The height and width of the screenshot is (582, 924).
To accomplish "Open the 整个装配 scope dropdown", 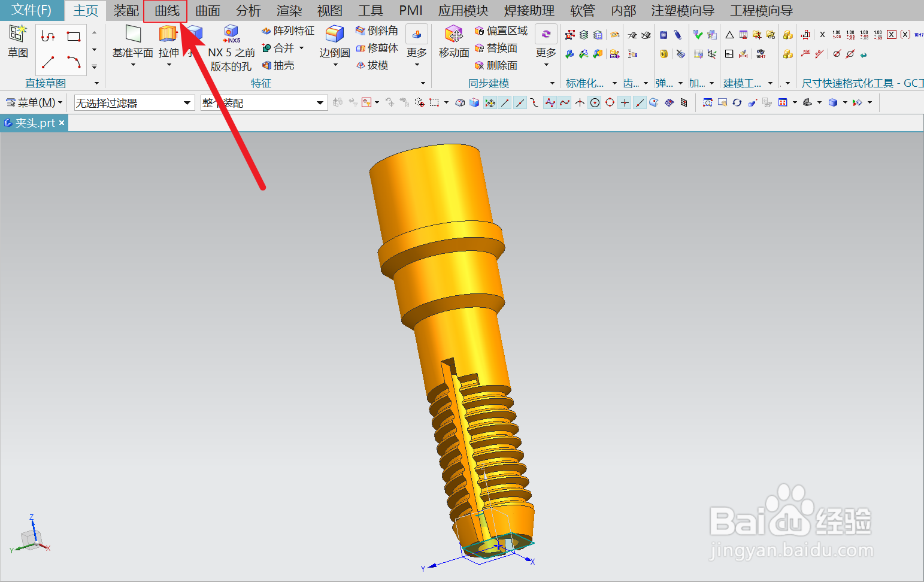I will coord(320,103).
